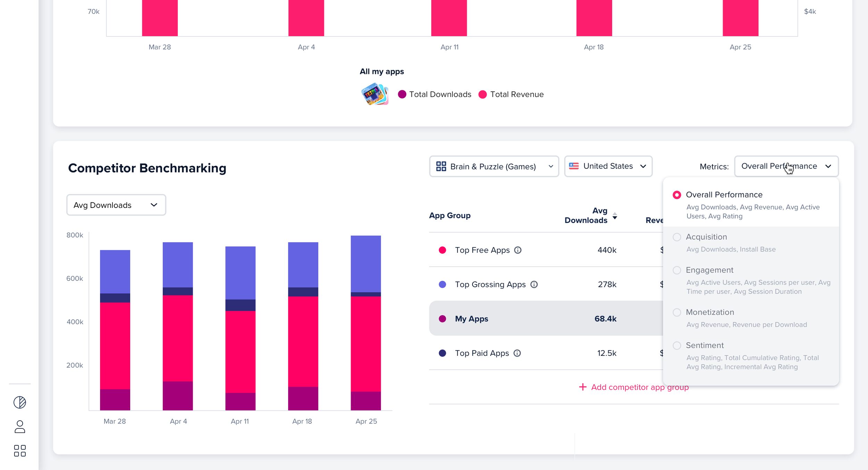Toggle the Total Revenue legend swatch
The width and height of the screenshot is (868, 470).
tap(483, 94)
